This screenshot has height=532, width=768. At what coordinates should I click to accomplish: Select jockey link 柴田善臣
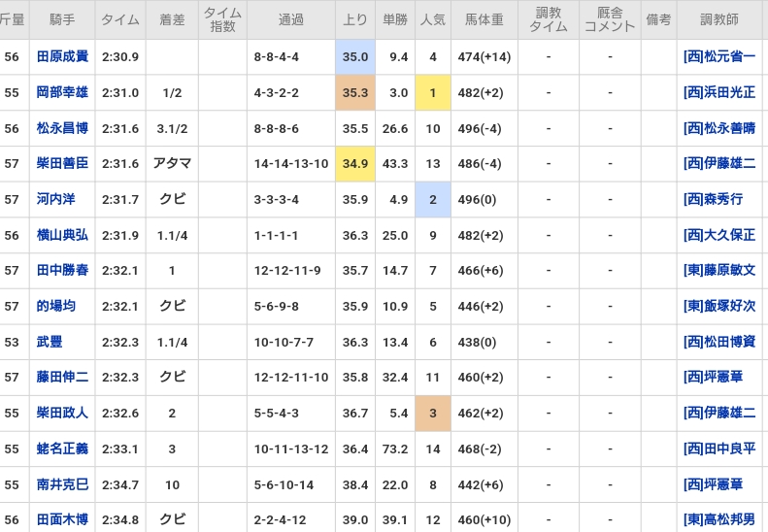click(62, 164)
